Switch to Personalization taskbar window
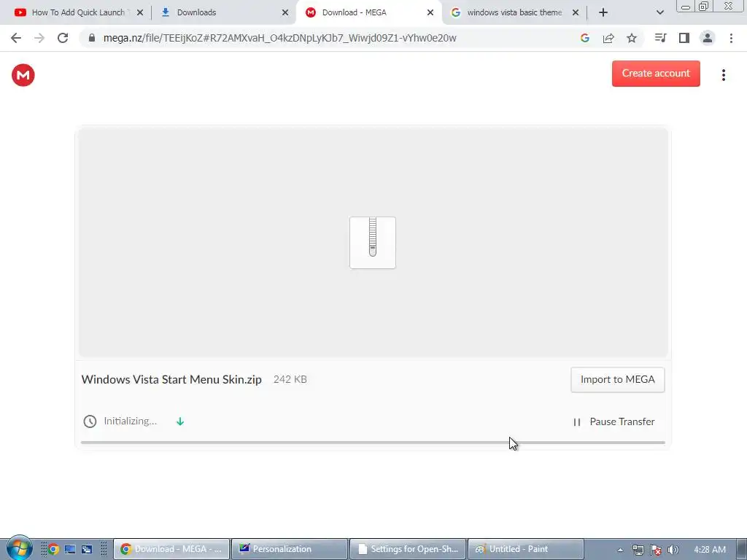This screenshot has height=560, width=747. [289, 549]
